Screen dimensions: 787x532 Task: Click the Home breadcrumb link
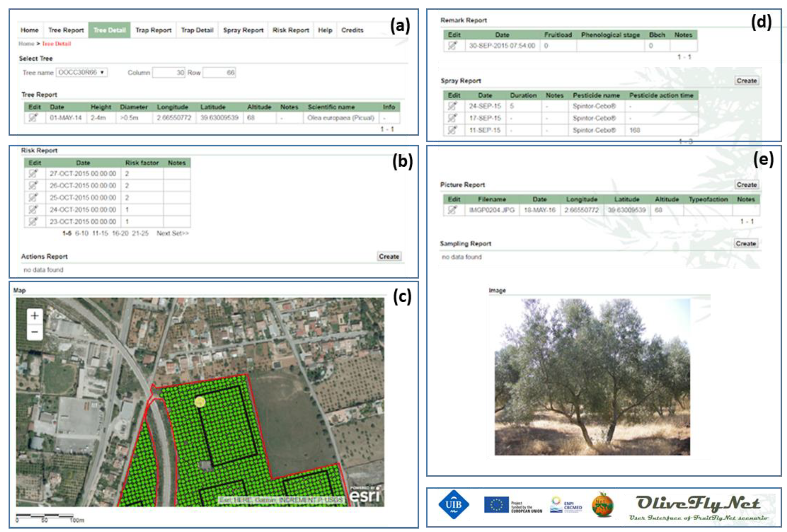point(27,44)
